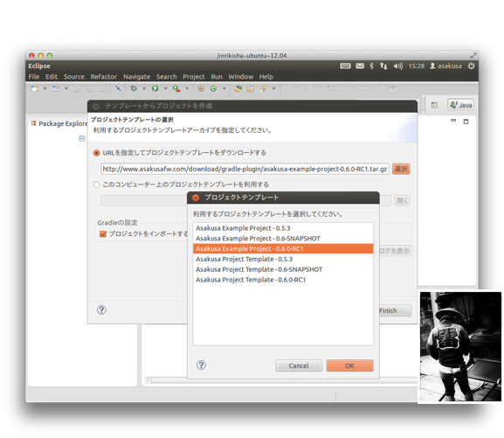Click the New Java Class icon
The image size is (504, 438).
click(214, 88)
